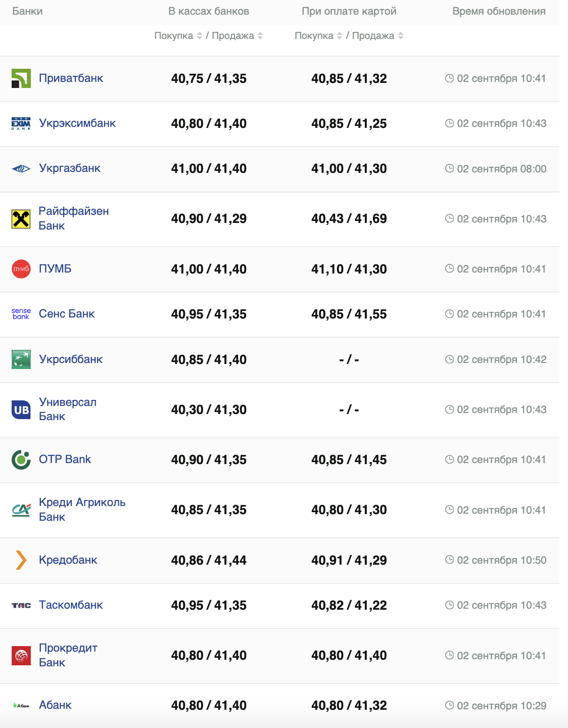This screenshot has width=568, height=728.
Task: Sort by card payment Продажа column arrows
Action: coord(401,36)
